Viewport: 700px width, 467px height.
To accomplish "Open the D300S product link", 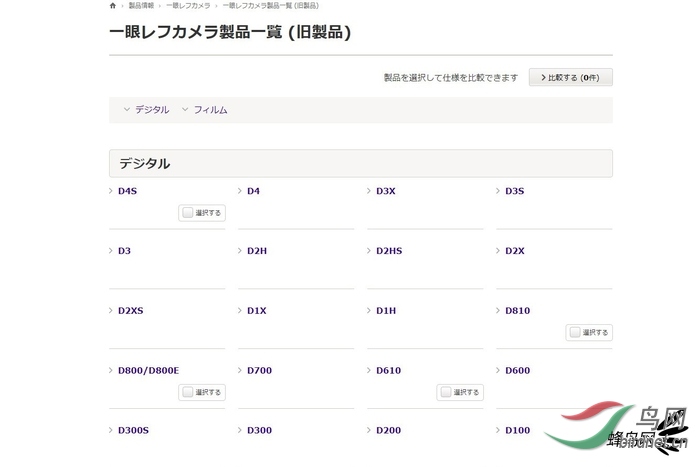I will click(133, 430).
